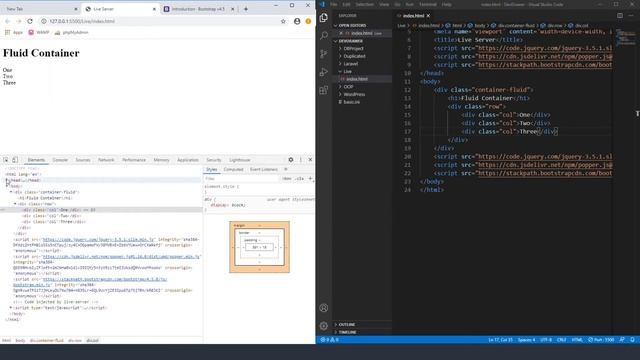Close the DevTools panel

310,160
